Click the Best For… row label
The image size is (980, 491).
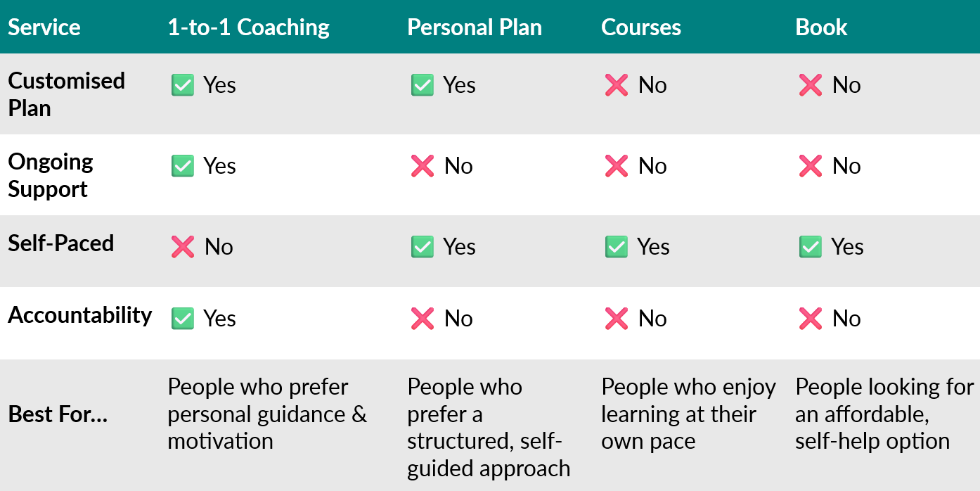[58, 414]
